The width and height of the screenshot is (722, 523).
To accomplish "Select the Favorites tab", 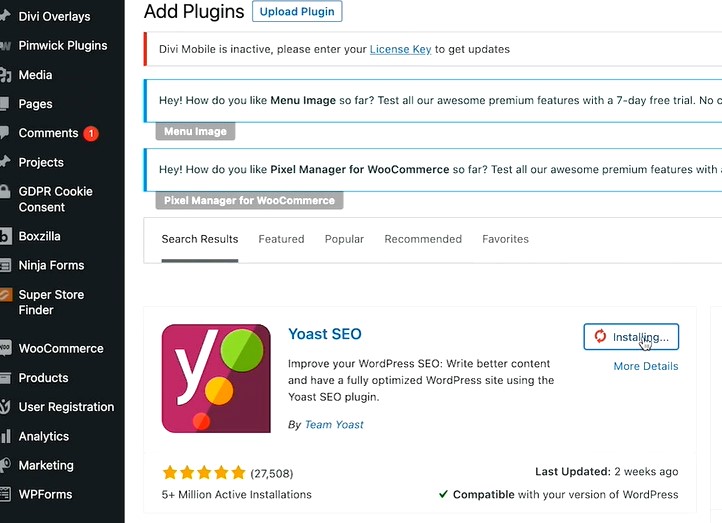I will click(505, 239).
